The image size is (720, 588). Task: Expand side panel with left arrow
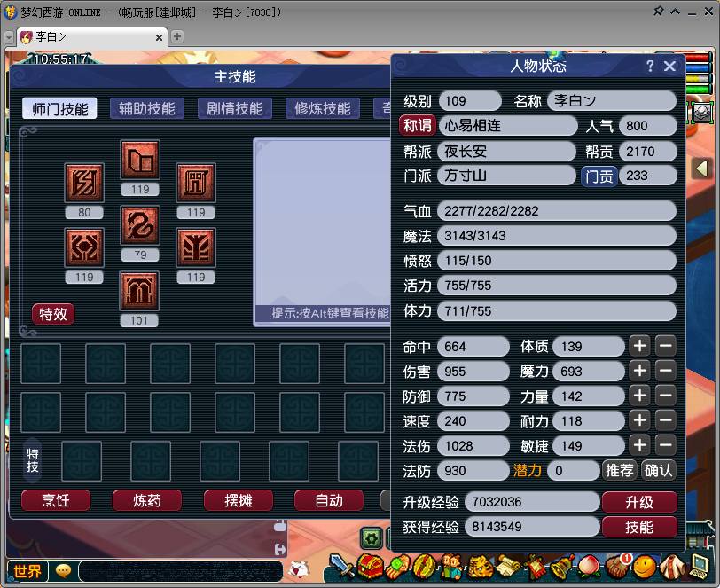(701, 169)
